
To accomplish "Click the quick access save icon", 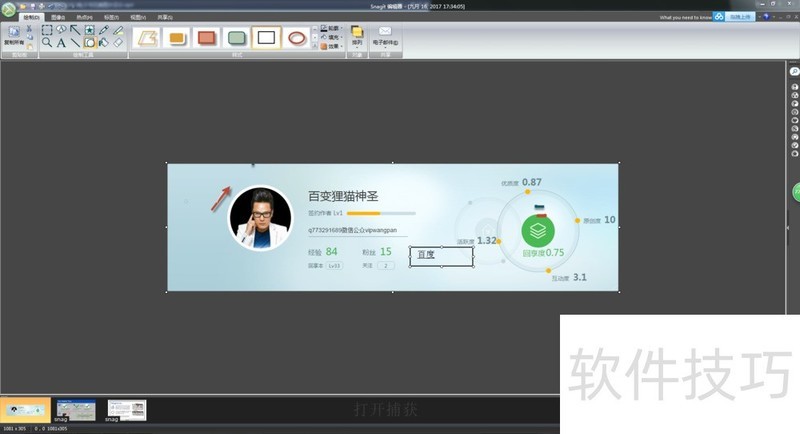I will 33,7.
